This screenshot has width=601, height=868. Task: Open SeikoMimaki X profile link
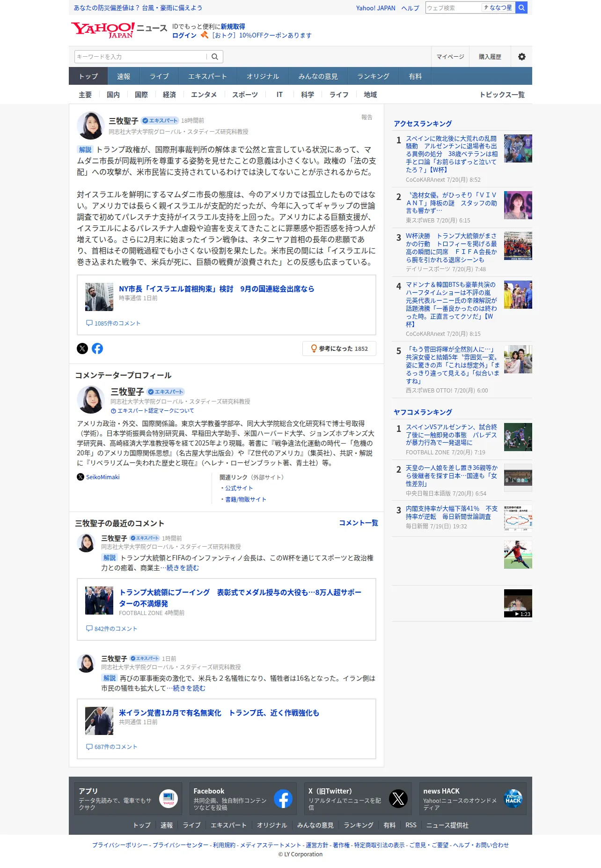[x=99, y=477]
